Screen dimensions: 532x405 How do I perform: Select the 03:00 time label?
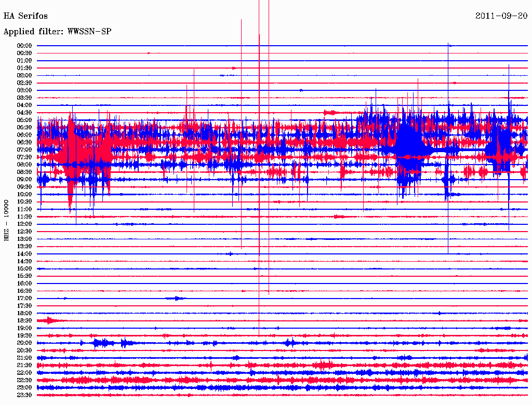(24, 90)
